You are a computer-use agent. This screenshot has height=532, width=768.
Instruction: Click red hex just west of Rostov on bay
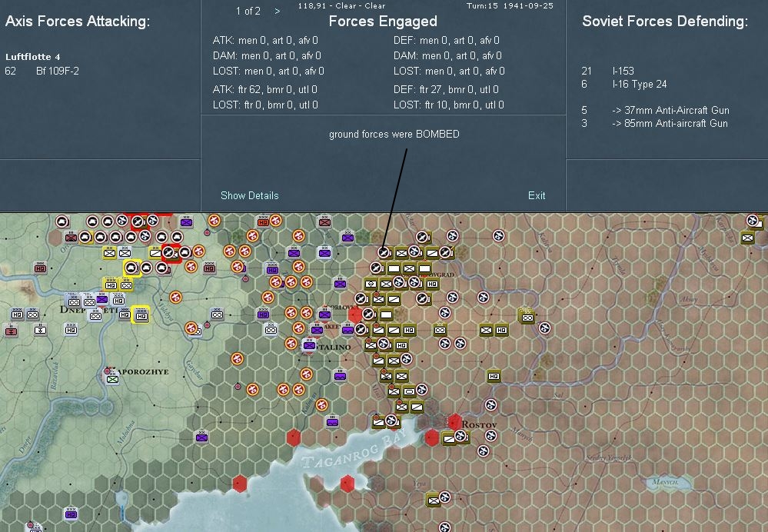[431, 437]
